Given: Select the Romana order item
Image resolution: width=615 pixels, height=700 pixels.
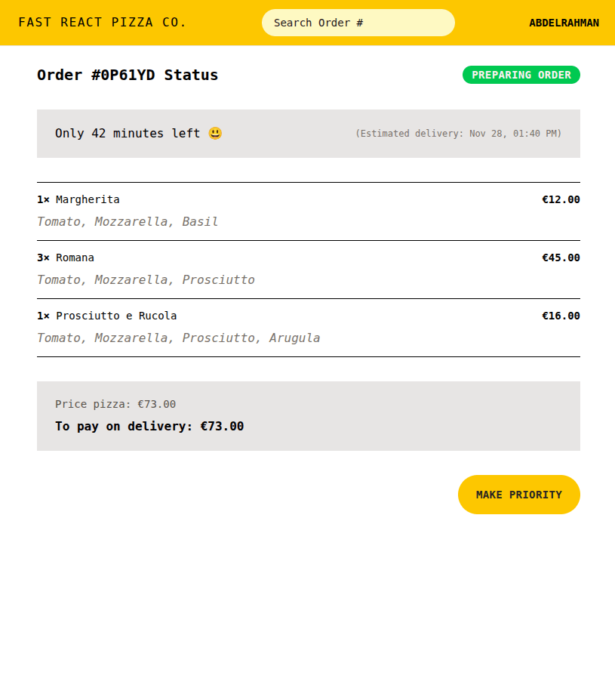Looking at the screenshot, I should click(75, 257).
